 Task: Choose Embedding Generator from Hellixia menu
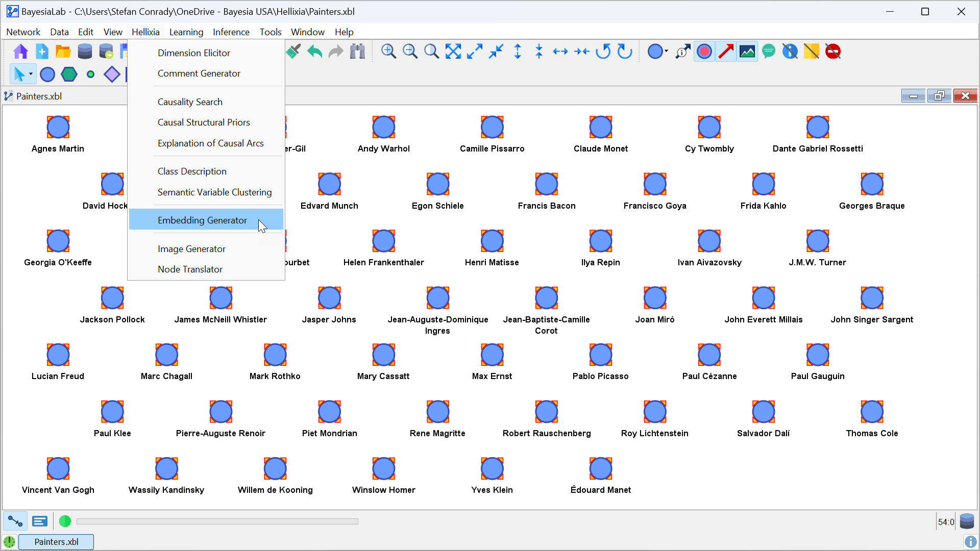click(202, 220)
